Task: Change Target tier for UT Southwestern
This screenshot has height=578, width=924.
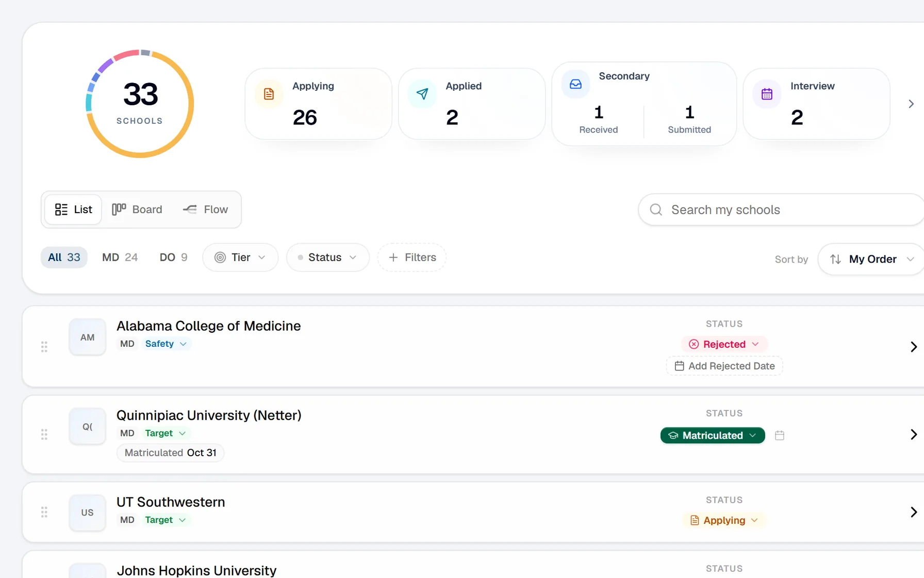Action: pos(165,520)
